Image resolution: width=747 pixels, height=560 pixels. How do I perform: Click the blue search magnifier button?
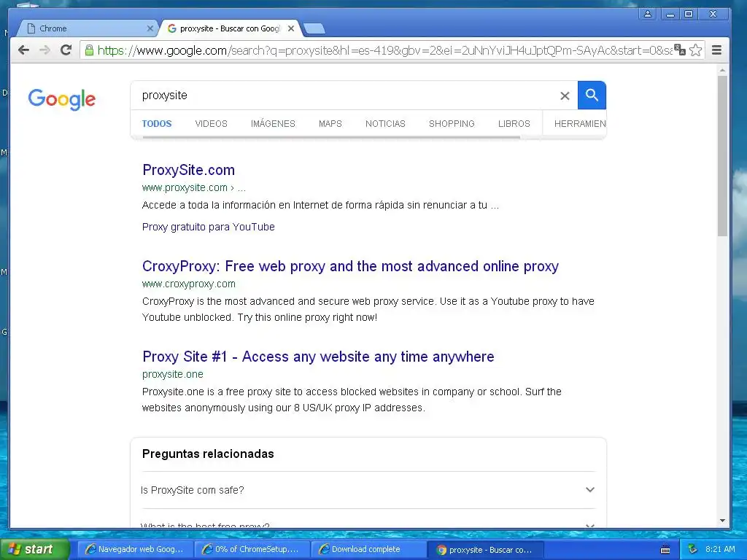(592, 96)
